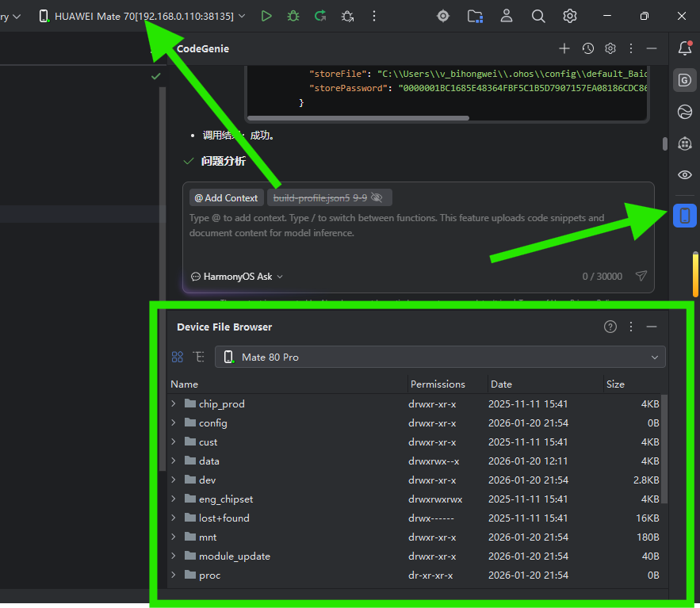Click the Add Context button
This screenshot has width=700, height=608.
pos(227,197)
